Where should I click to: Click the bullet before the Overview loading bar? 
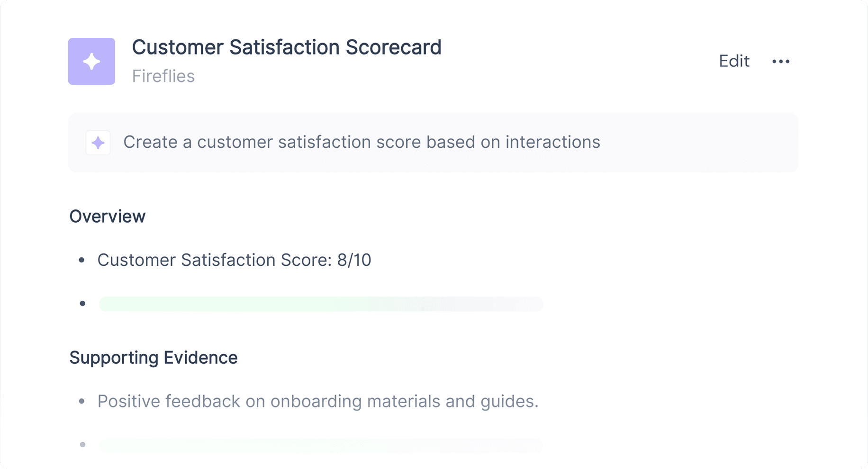point(82,304)
